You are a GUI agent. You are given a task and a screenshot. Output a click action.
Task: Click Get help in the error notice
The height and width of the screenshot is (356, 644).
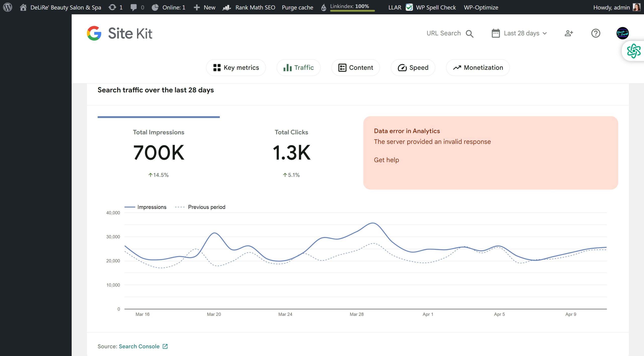coord(386,160)
